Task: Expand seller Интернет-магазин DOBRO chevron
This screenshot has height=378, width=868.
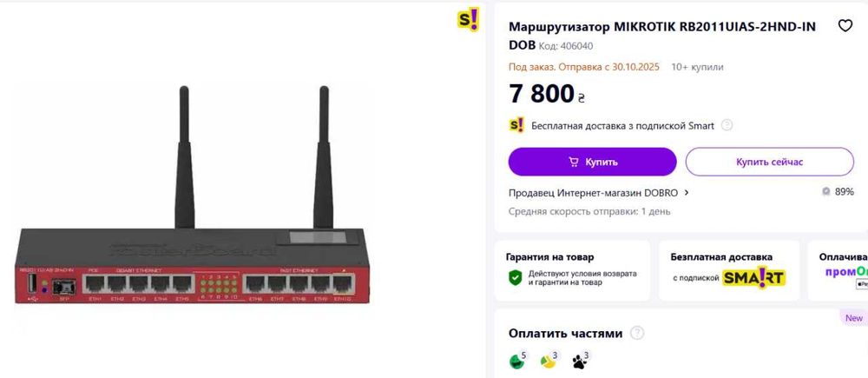Action: pos(687,193)
